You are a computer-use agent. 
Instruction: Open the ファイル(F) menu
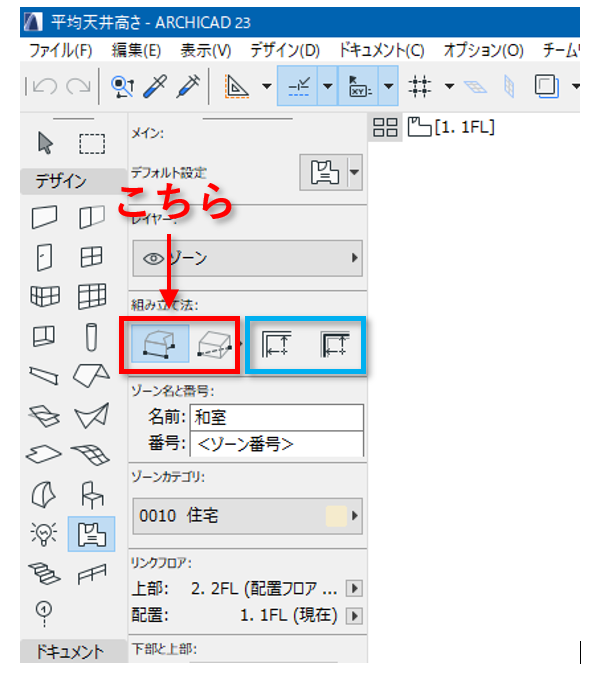(x=61, y=51)
